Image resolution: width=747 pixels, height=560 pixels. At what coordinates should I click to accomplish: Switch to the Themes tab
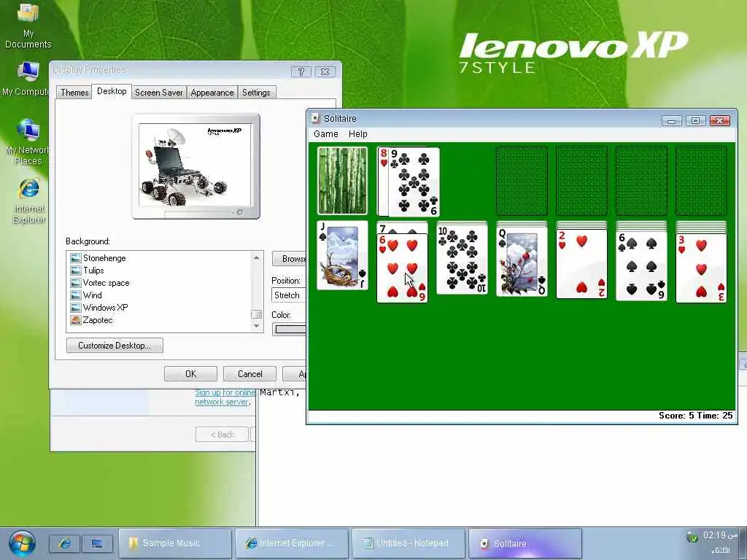click(74, 93)
